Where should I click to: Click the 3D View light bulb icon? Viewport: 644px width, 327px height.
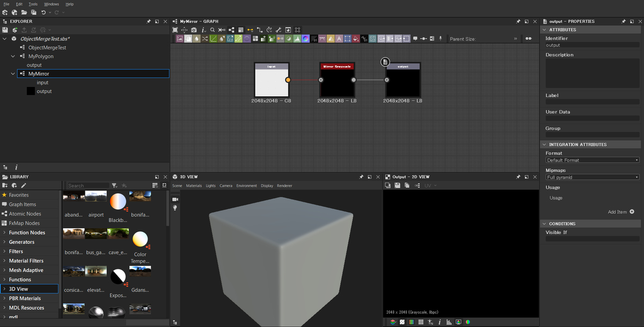[175, 208]
